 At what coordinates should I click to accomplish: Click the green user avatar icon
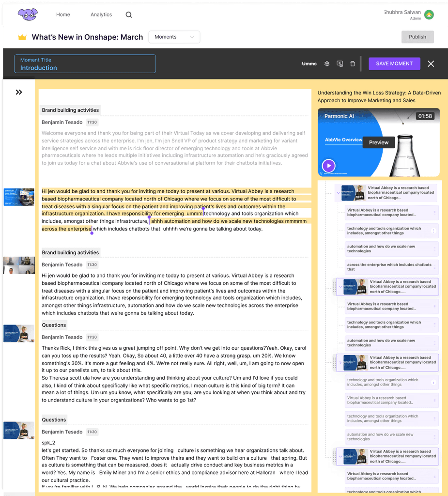point(429,15)
